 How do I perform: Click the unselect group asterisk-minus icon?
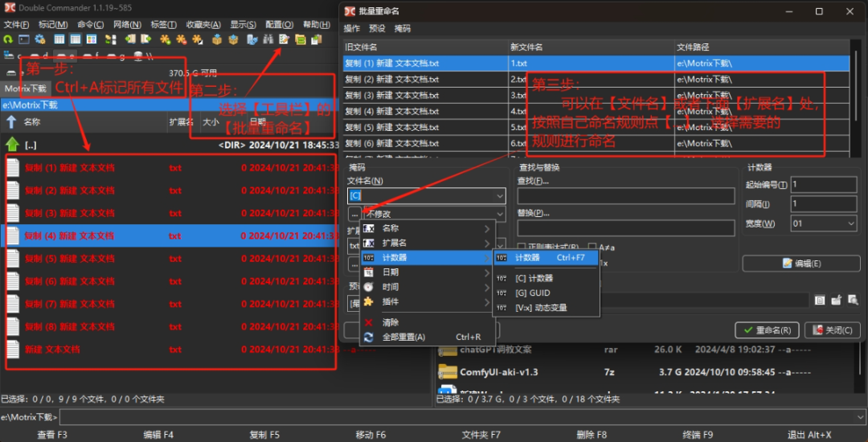click(181, 39)
